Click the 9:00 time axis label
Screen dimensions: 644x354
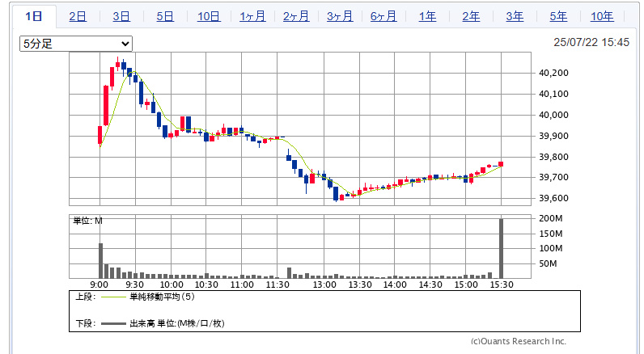[99, 284]
